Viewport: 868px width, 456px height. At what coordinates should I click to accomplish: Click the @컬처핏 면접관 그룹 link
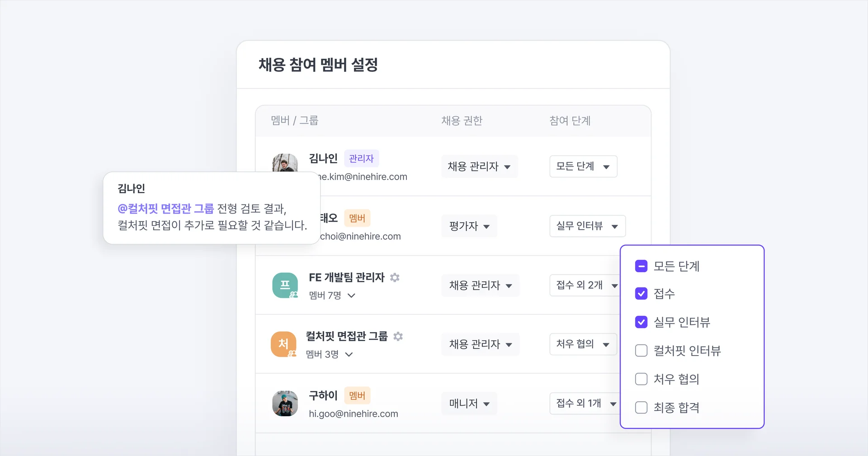pyautogui.click(x=166, y=209)
